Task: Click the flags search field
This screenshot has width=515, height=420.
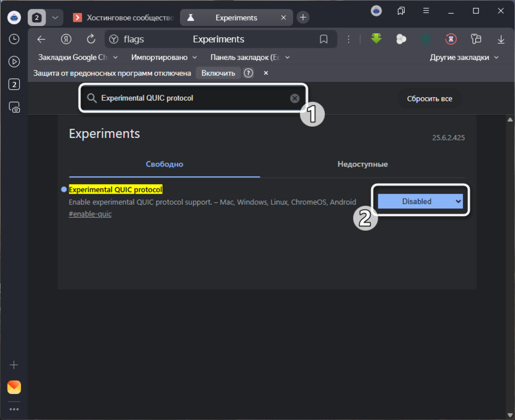Action: (192, 98)
